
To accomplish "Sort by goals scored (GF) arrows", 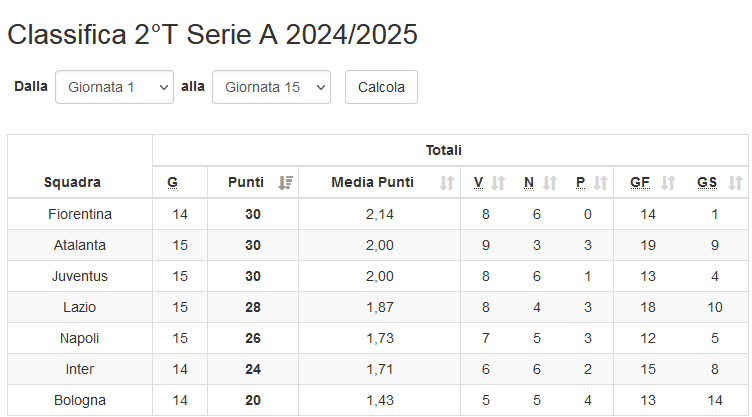I will [668, 183].
